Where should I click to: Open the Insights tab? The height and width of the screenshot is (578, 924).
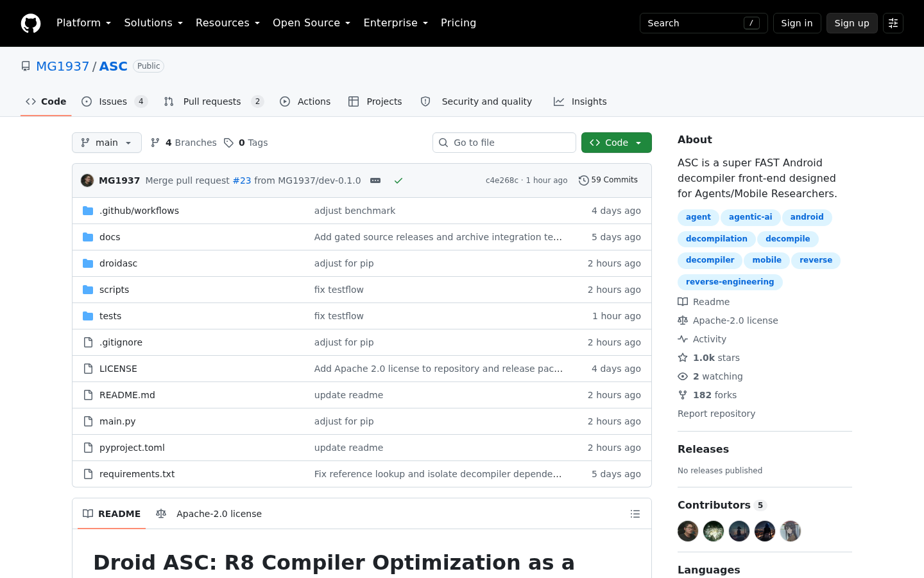click(x=580, y=101)
